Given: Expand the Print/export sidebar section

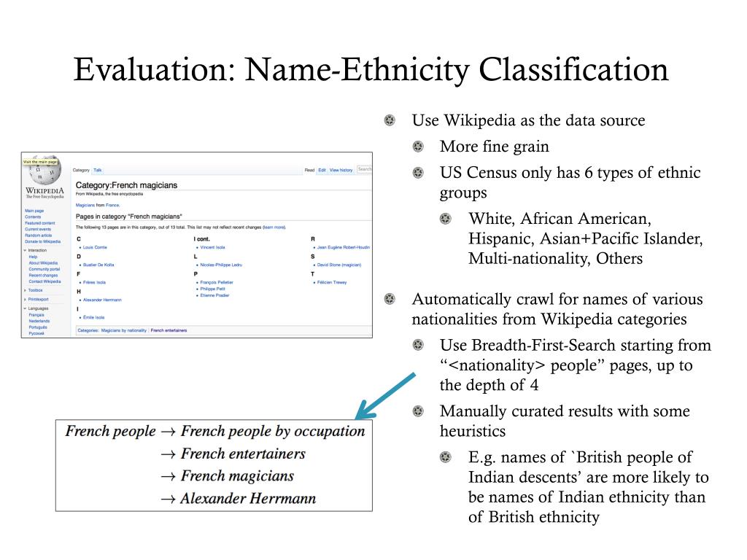Looking at the screenshot, I should tap(36, 299).
